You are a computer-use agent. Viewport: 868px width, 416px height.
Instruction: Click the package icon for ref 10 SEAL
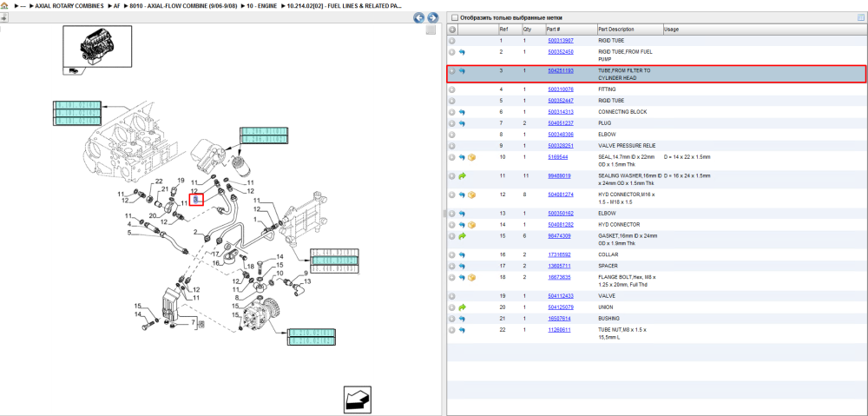471,157
